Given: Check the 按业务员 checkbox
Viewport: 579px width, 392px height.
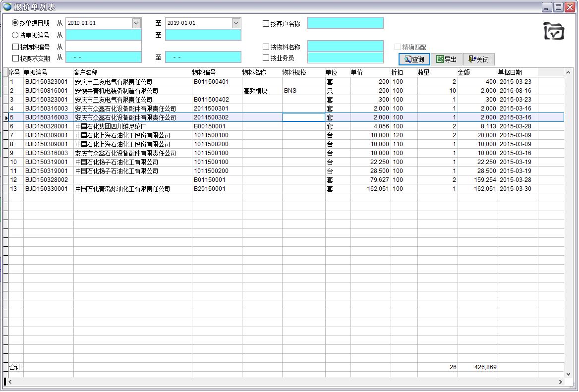Looking at the screenshot, I should [x=266, y=58].
